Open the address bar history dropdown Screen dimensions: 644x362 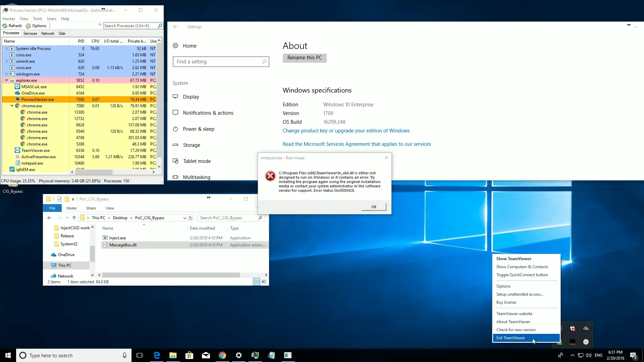184,218
